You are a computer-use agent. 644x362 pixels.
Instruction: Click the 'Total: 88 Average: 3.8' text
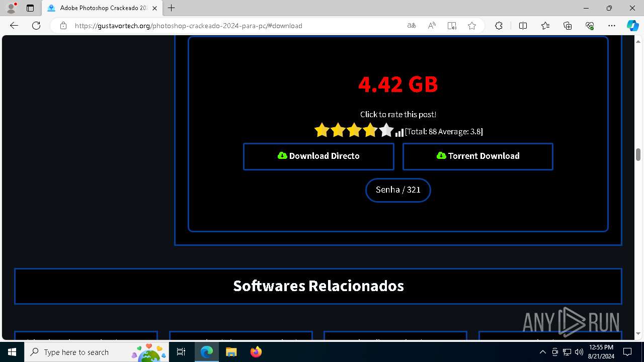coord(444,132)
